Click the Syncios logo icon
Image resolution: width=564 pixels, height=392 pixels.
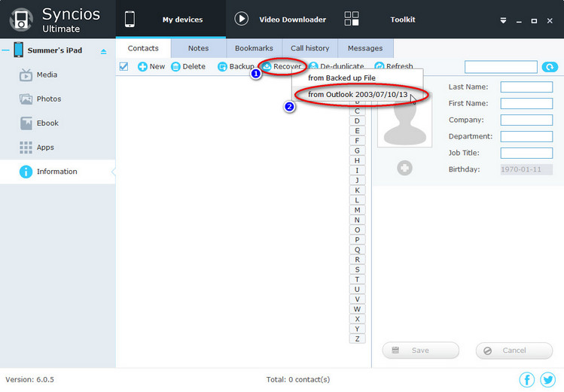(21, 19)
